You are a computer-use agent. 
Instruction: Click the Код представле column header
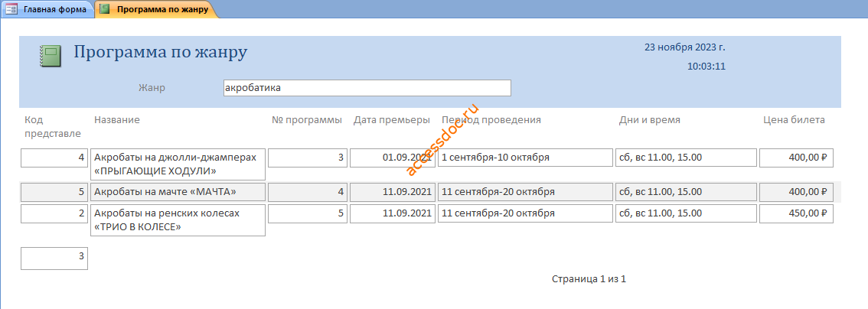point(53,127)
